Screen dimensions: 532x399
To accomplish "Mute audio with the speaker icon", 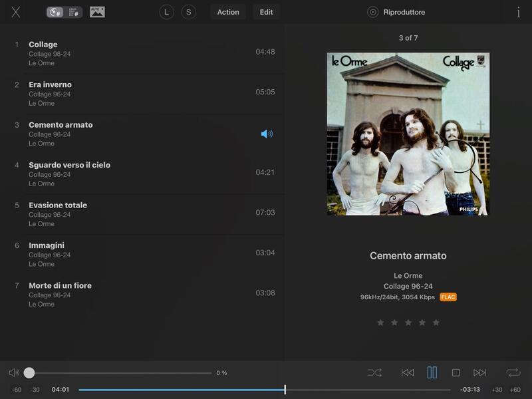I will click(14, 373).
